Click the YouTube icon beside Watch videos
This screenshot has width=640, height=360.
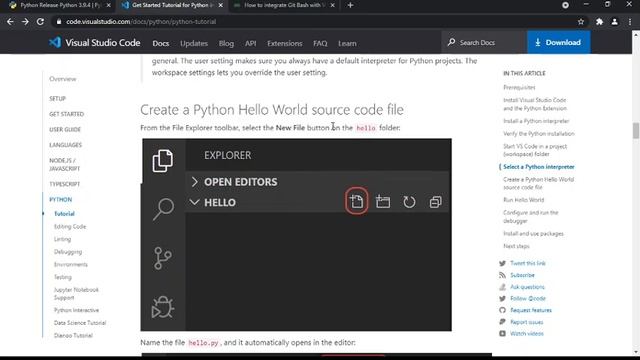[502, 333]
